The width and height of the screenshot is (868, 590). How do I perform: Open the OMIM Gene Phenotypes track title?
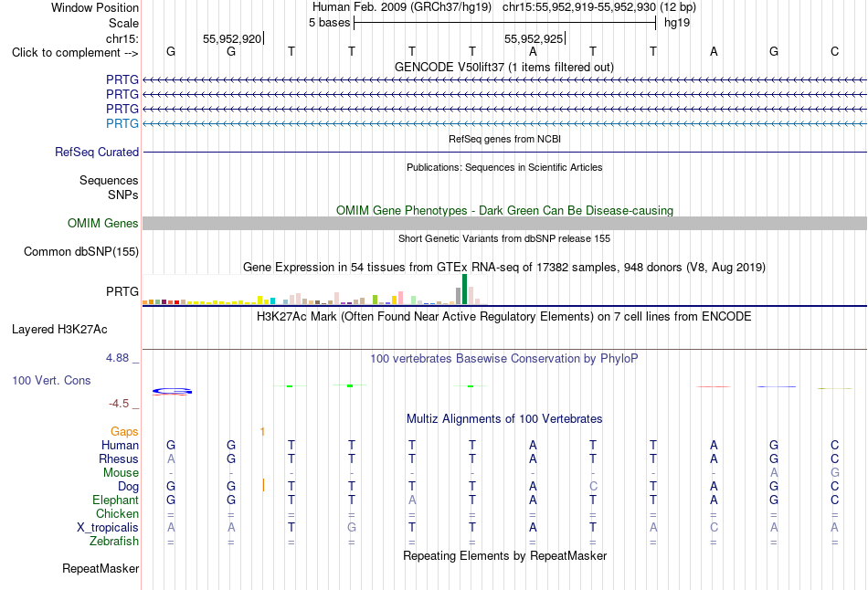point(505,210)
